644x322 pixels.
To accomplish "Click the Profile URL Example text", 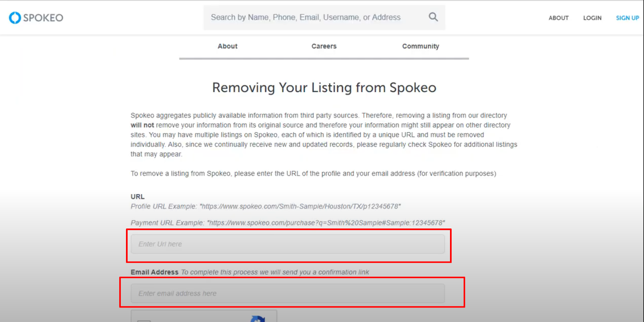I will 266,206.
